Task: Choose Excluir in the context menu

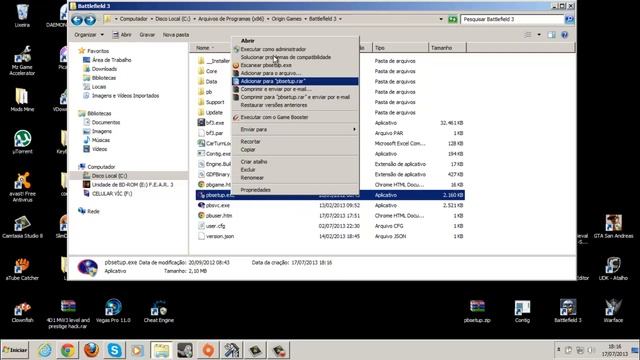Action: (x=296, y=170)
